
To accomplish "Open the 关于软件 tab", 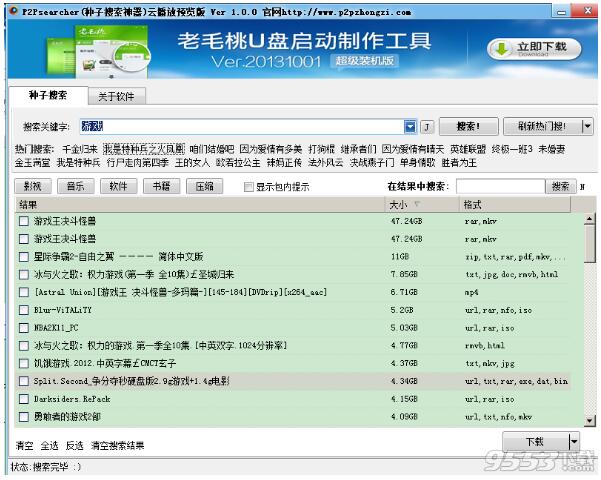I will pos(116,96).
